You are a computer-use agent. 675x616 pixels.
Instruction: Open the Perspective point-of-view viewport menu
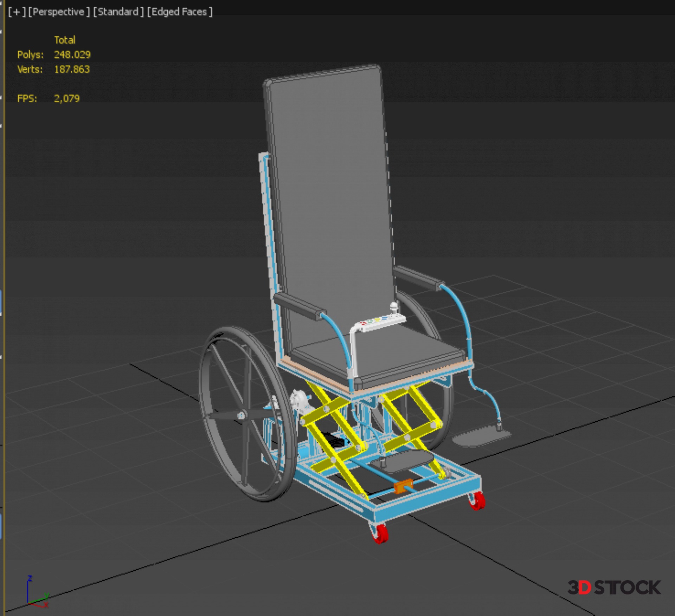[58, 12]
